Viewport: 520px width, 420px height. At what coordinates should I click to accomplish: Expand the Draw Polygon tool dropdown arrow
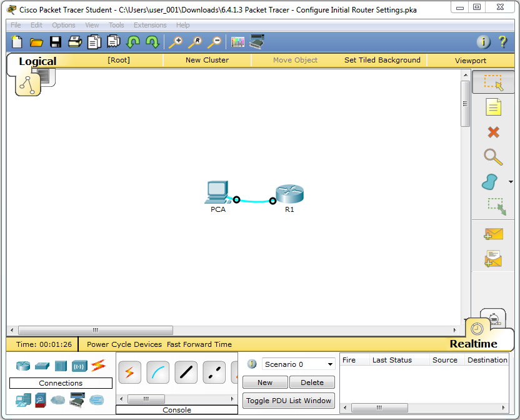(511, 182)
